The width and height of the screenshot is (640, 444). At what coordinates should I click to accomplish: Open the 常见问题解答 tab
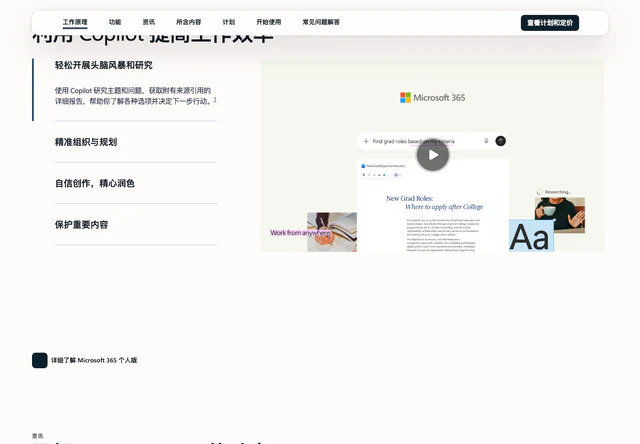coord(321,22)
